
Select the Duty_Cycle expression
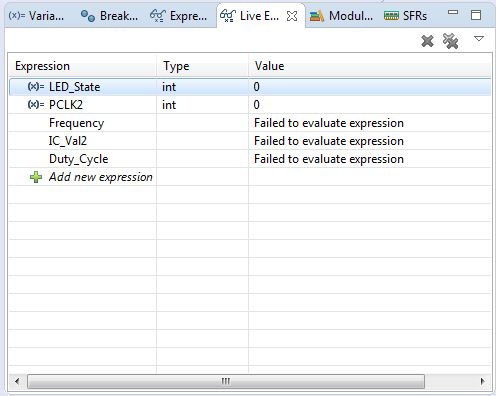(78, 159)
